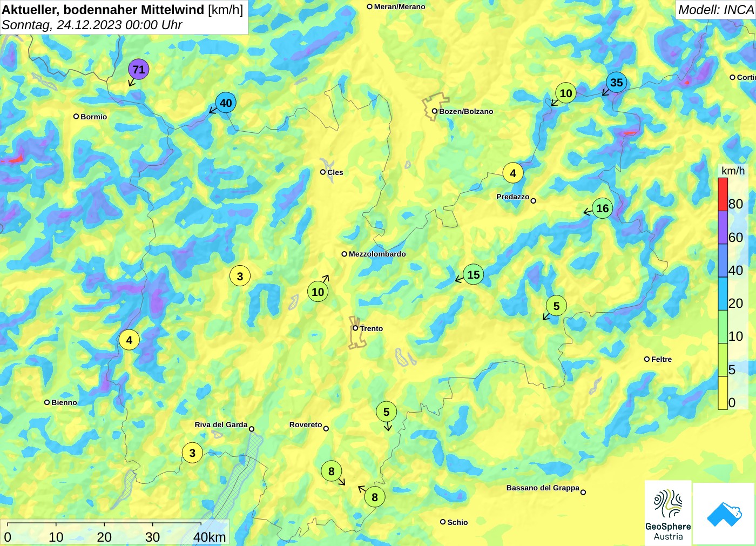Select the Feltre label

[661, 359]
